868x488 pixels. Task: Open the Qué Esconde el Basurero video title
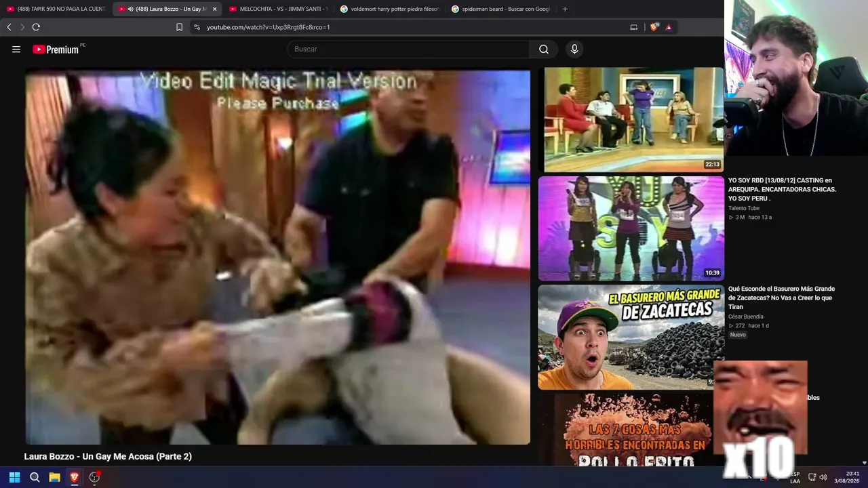(781, 298)
